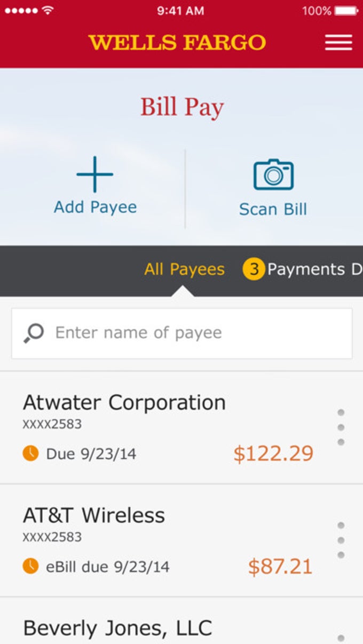The width and height of the screenshot is (363, 644).
Task: Tap the Add Payee plus icon
Action: point(95,174)
